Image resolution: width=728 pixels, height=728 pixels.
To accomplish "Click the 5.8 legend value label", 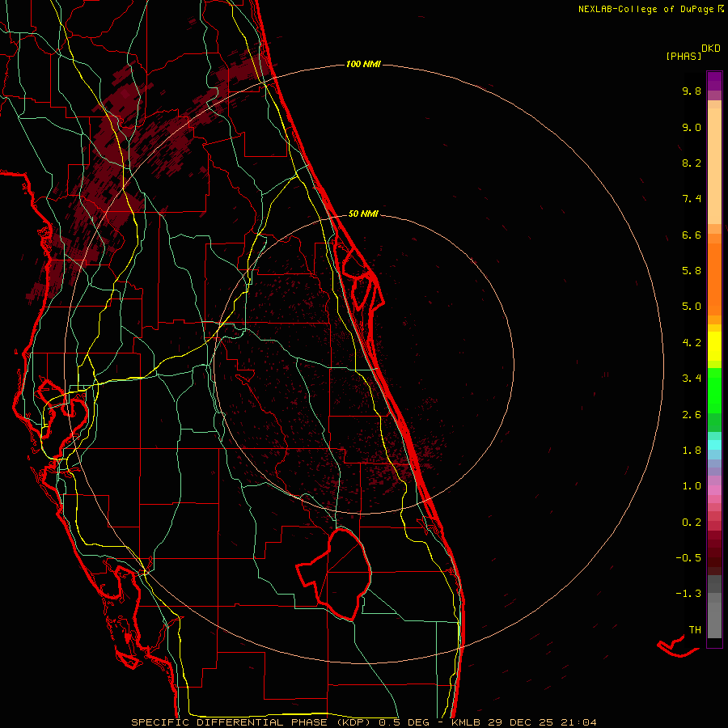I will [692, 271].
